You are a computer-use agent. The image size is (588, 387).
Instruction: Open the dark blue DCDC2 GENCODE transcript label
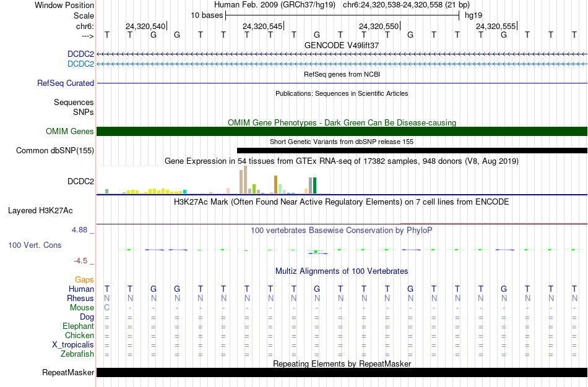click(80, 54)
